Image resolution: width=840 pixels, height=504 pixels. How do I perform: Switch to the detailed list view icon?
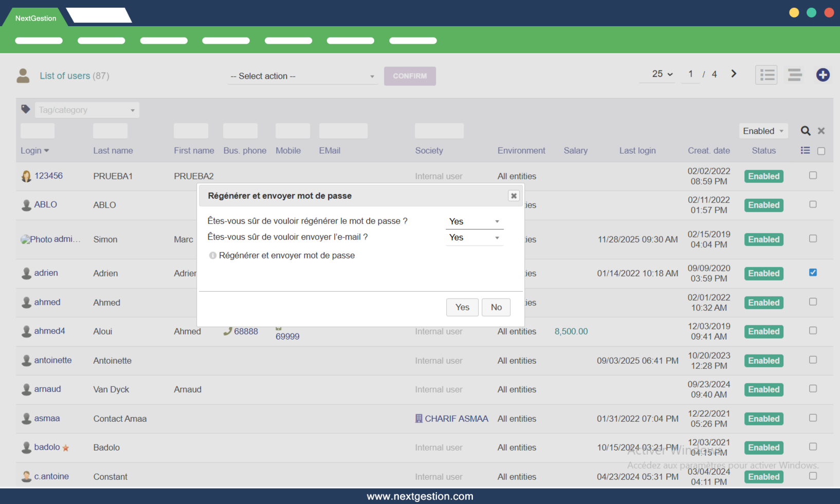[x=766, y=75]
